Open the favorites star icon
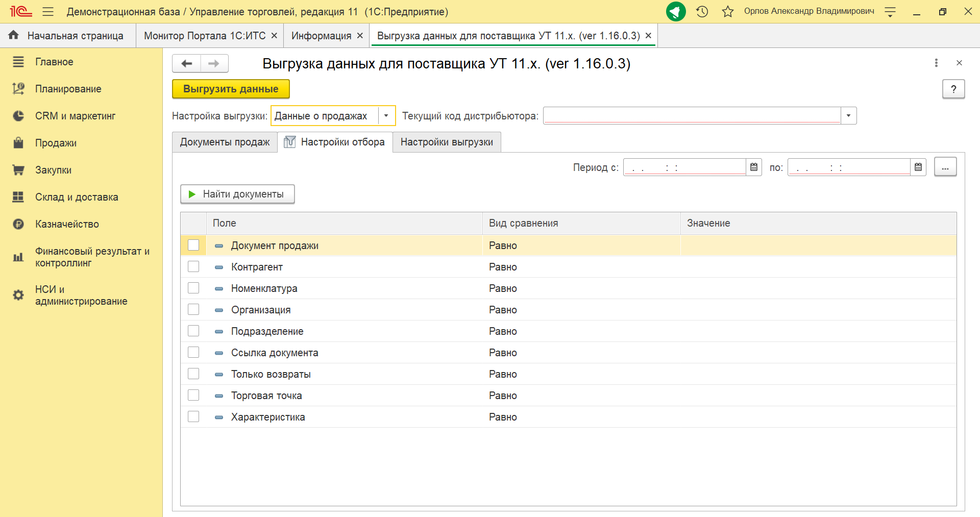980x517 pixels. coord(728,11)
